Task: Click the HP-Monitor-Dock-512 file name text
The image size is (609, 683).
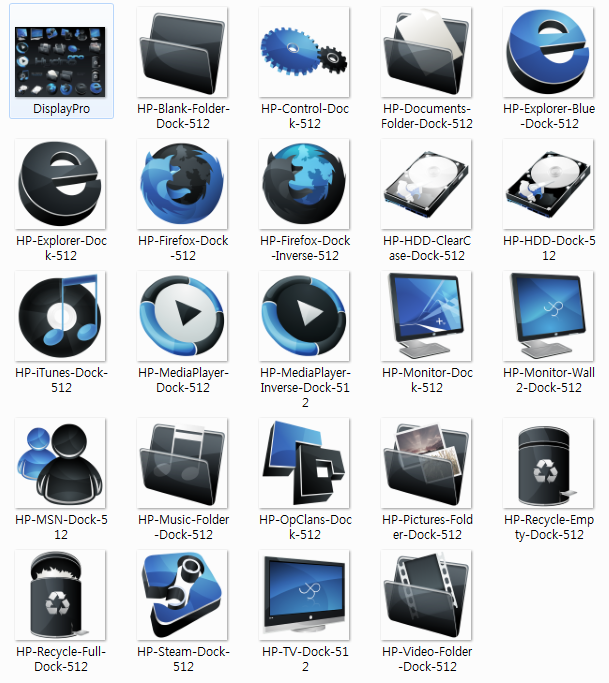Action: pyautogui.click(x=427, y=380)
